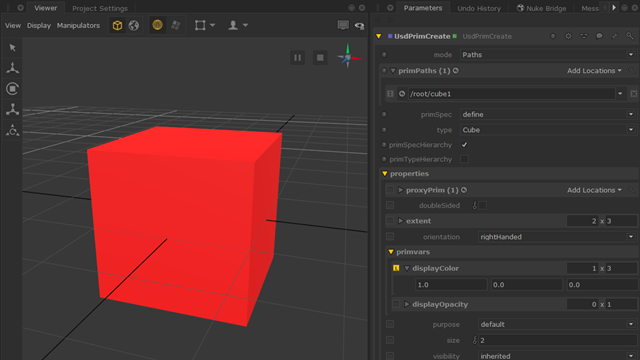This screenshot has height=360, width=640.
Task: Stop the viewer rendering
Action: pyautogui.click(x=320, y=58)
